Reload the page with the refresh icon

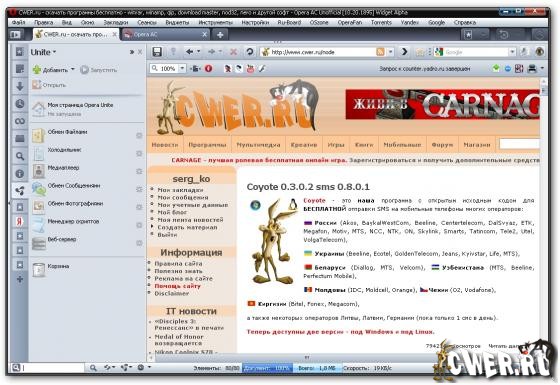tap(250, 52)
